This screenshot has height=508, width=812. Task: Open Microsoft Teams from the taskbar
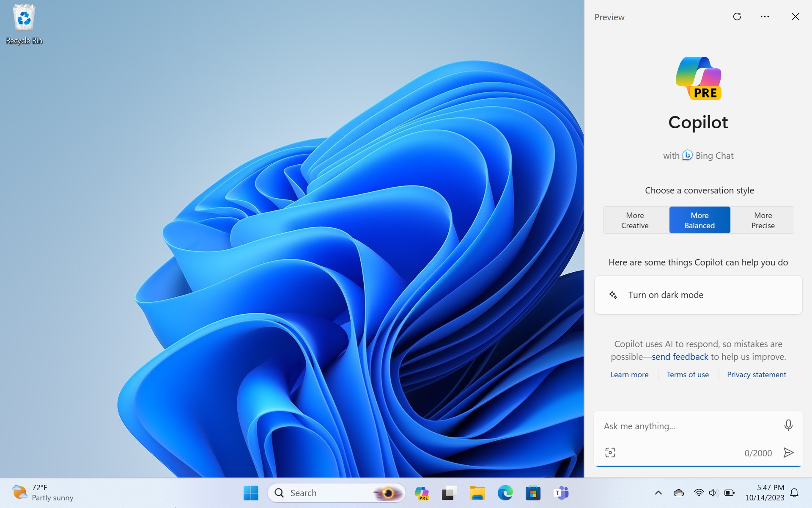pyautogui.click(x=561, y=493)
